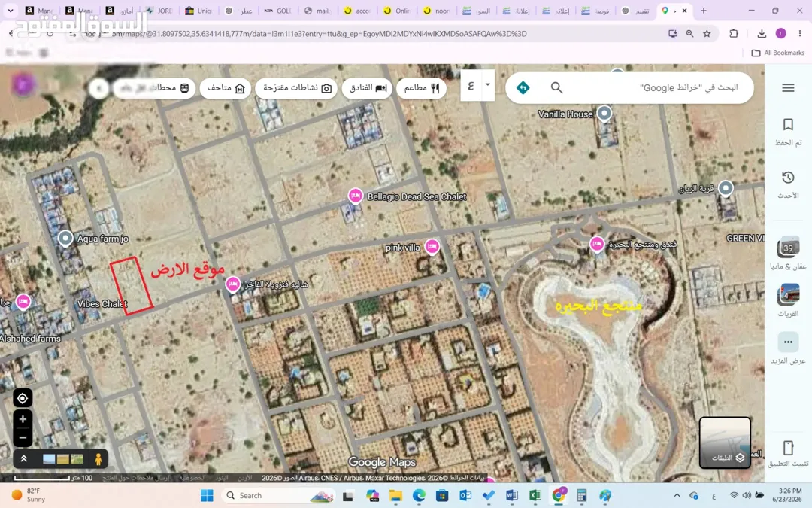Screen dimensions: 812x508
Task: Click the شاليه فنزويلا الفاخر pin
Action: (x=232, y=284)
